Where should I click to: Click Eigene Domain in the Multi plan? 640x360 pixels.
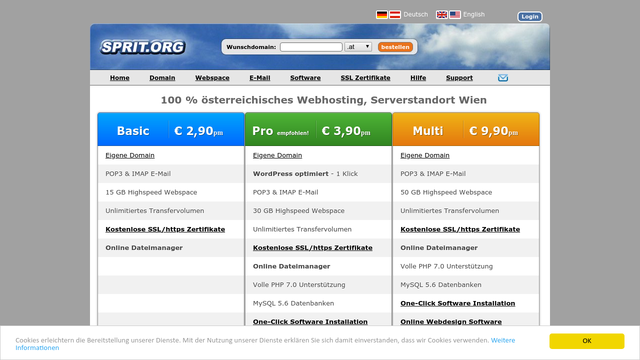click(x=425, y=155)
